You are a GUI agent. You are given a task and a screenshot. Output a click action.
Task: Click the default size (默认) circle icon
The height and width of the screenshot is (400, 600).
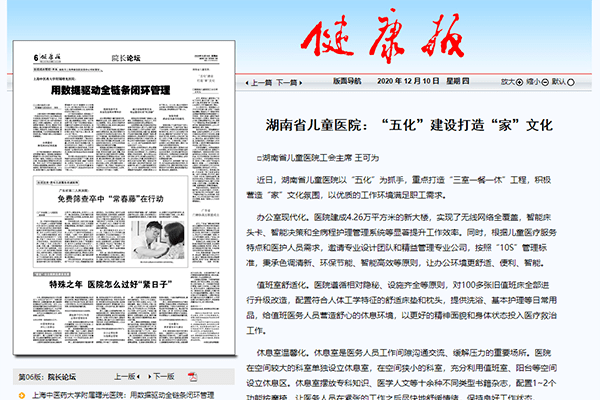[573, 83]
